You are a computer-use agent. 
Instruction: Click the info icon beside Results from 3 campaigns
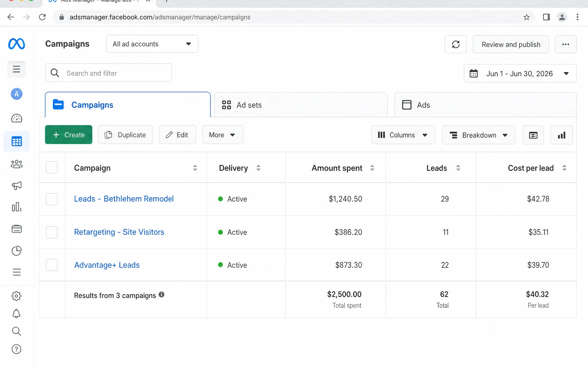pyautogui.click(x=161, y=294)
